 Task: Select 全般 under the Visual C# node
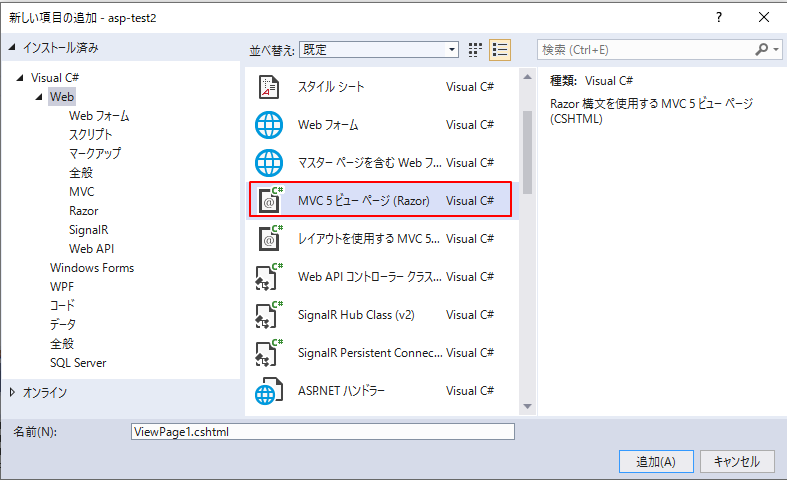click(x=62, y=344)
